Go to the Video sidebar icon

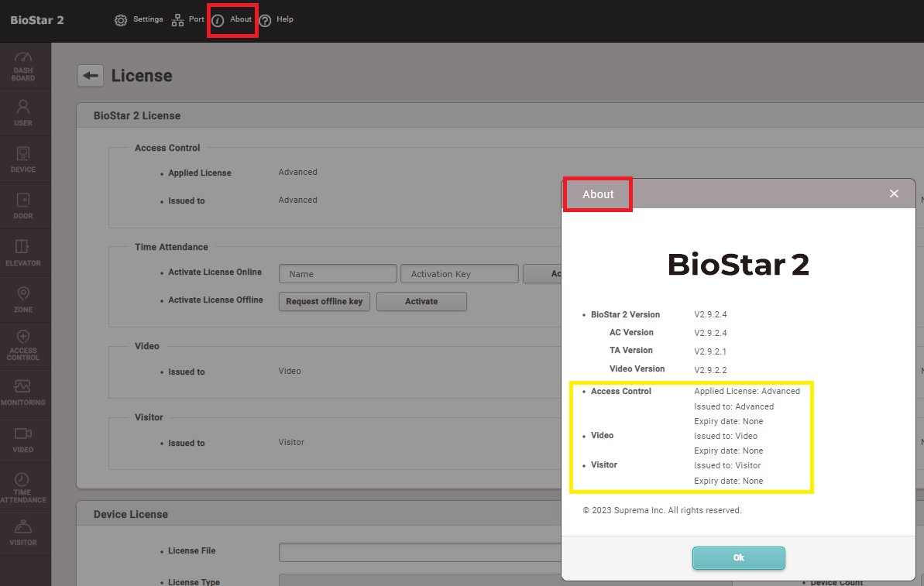point(23,439)
